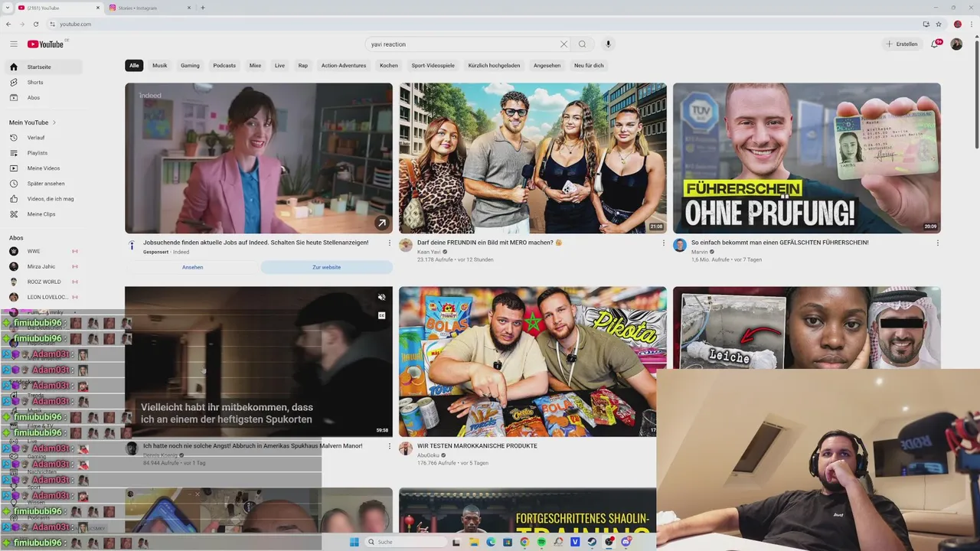Bookmark this page with the star
This screenshot has width=980, height=551.
939,24
